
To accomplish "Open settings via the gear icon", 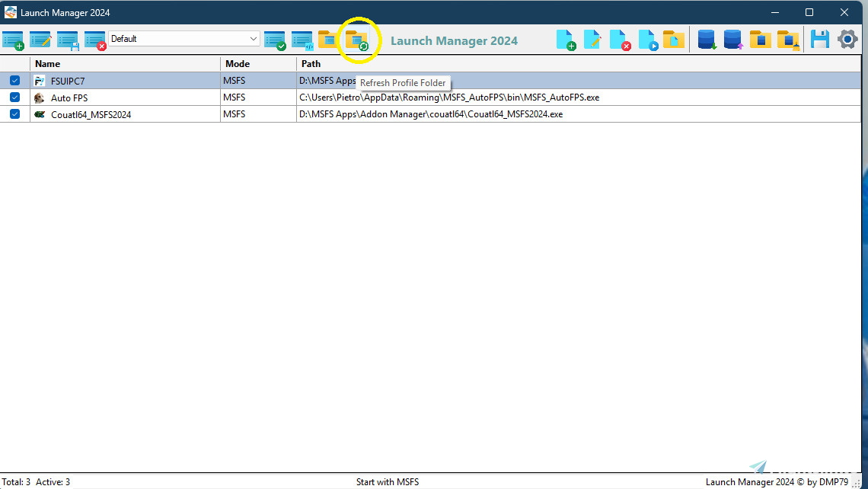I will click(847, 40).
